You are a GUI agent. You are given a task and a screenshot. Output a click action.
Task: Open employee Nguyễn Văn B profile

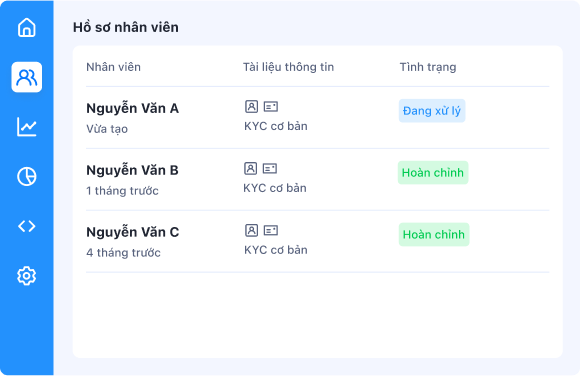[x=132, y=170]
